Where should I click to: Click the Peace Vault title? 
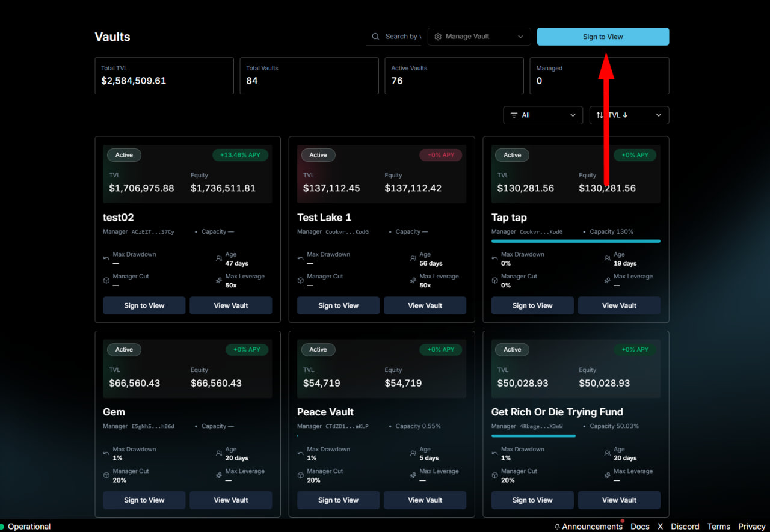(x=325, y=412)
